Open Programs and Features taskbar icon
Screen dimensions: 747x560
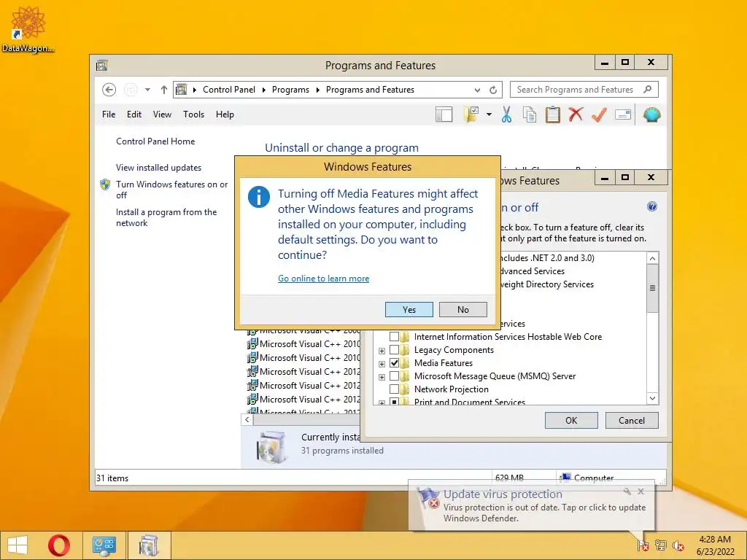pos(148,545)
